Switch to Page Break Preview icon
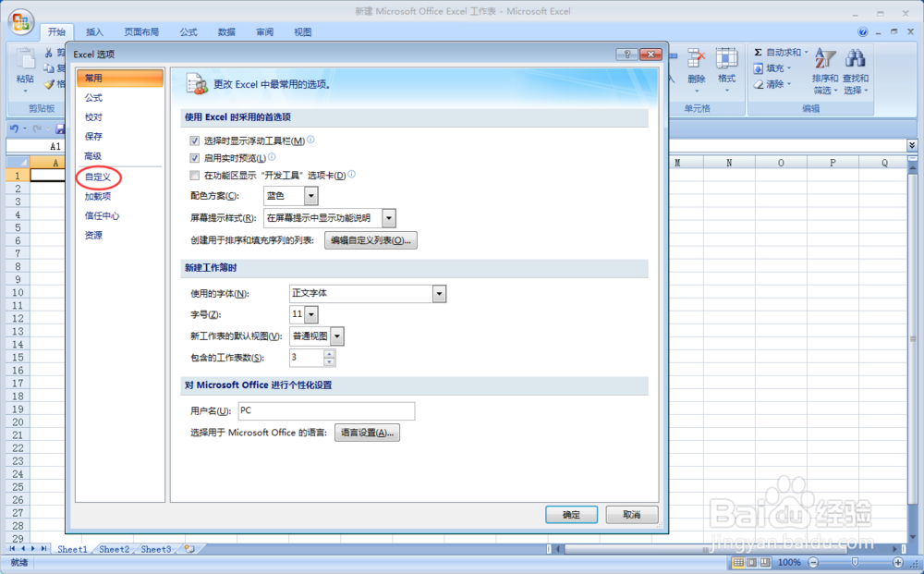Viewport: 924px width, 574px height. click(x=765, y=562)
